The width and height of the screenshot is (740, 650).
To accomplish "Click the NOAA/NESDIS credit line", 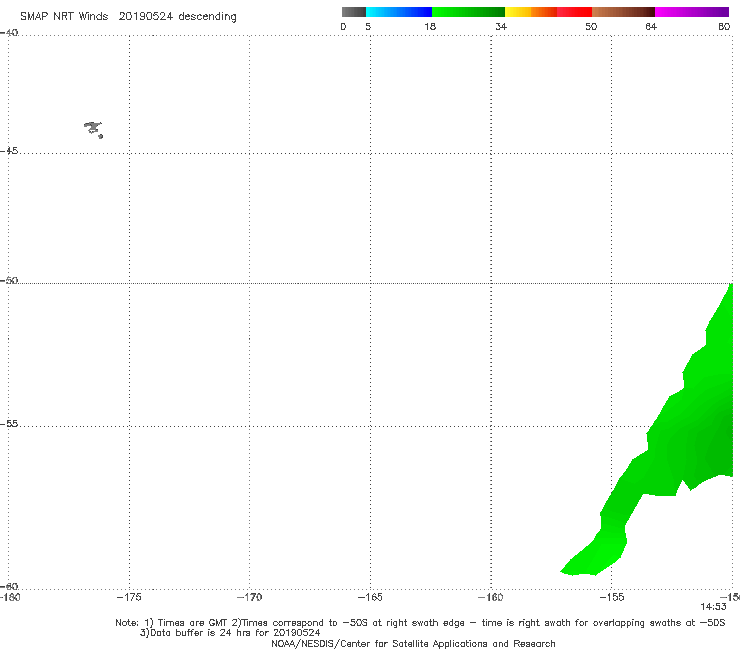I will coord(413,643).
